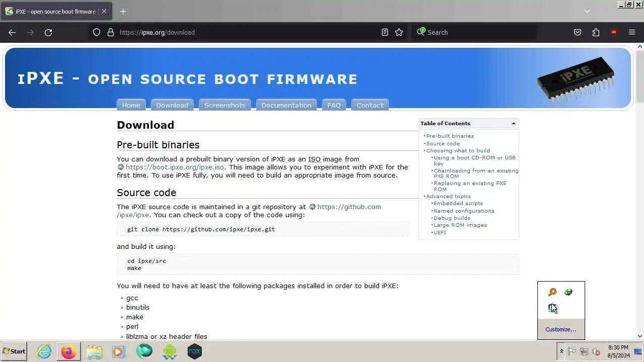The image size is (644, 362).
Task: Go to Chainloading from an existing PXE ROM
Action: pos(476,173)
